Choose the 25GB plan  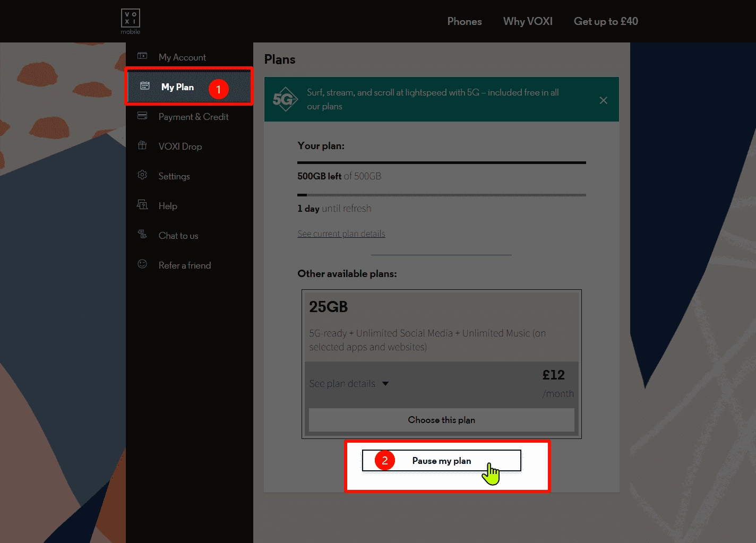[441, 420]
